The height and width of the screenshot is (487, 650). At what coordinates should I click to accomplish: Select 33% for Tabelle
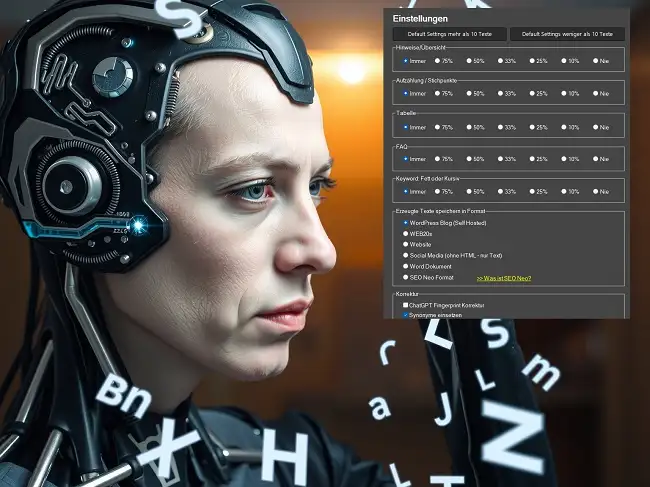pyautogui.click(x=500, y=127)
